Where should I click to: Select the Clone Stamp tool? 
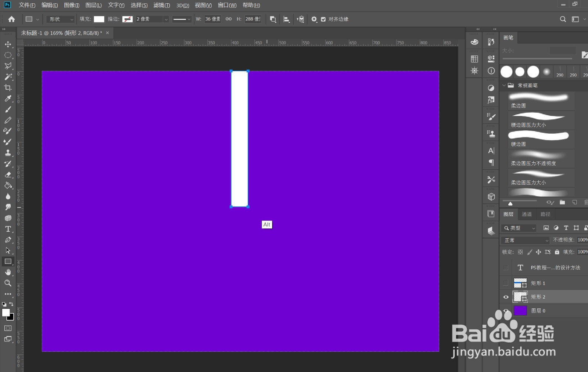click(8, 153)
